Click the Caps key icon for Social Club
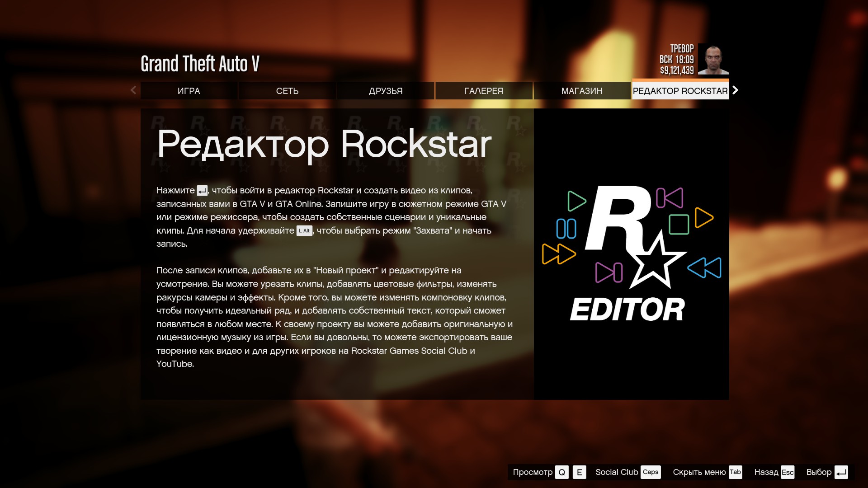The height and width of the screenshot is (488, 868). coord(651,472)
